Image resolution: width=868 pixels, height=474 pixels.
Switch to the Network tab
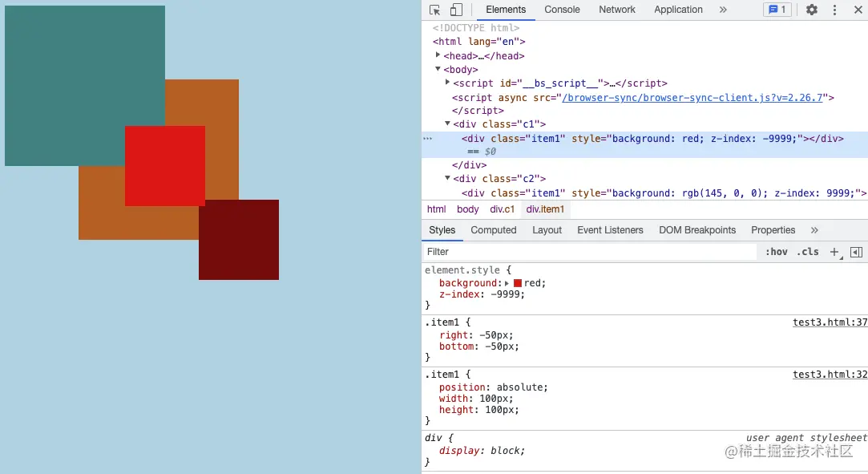point(616,10)
